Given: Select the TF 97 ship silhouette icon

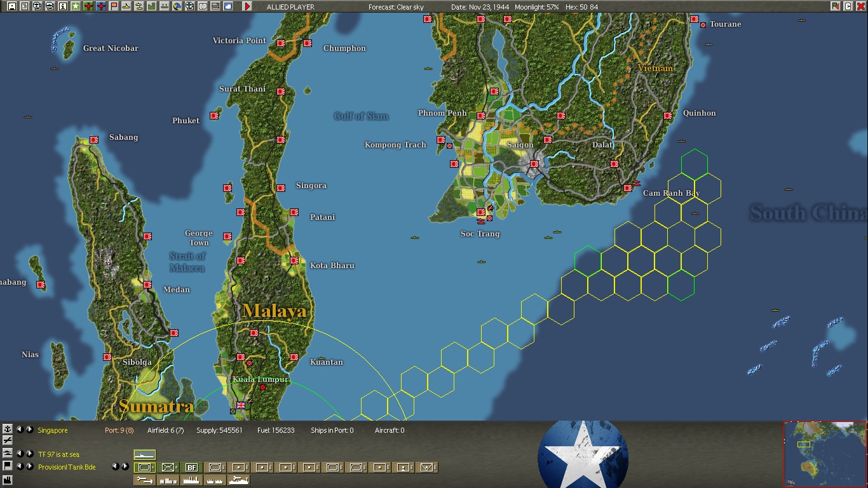Looking at the screenshot, I should pos(144,454).
